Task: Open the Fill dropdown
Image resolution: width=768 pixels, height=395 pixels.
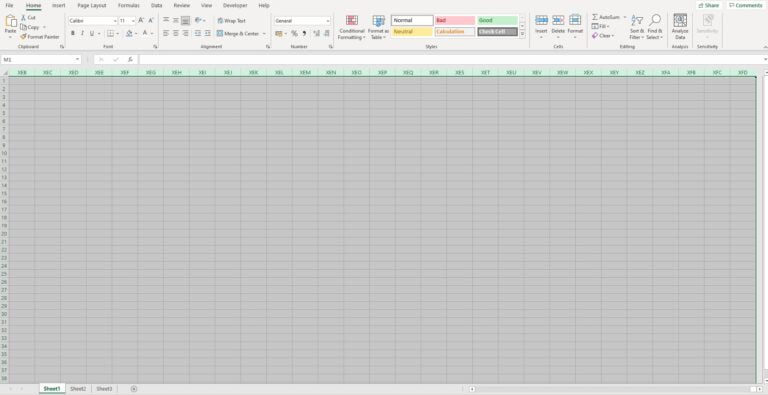Action: (x=600, y=26)
